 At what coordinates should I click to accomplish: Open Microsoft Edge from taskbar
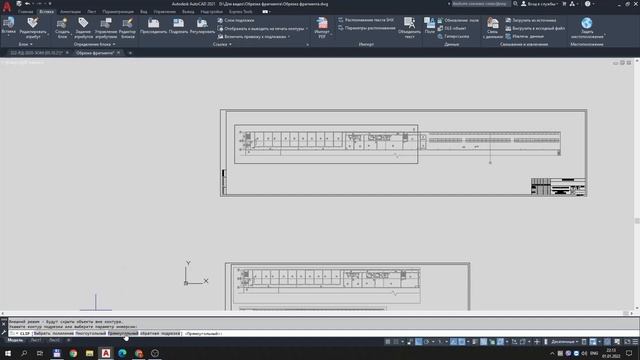(122, 353)
